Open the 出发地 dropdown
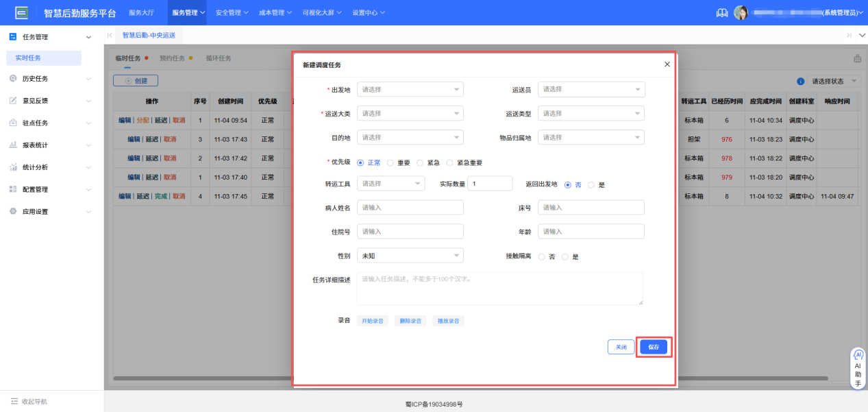Viewport: 868px width, 412px height. point(410,89)
